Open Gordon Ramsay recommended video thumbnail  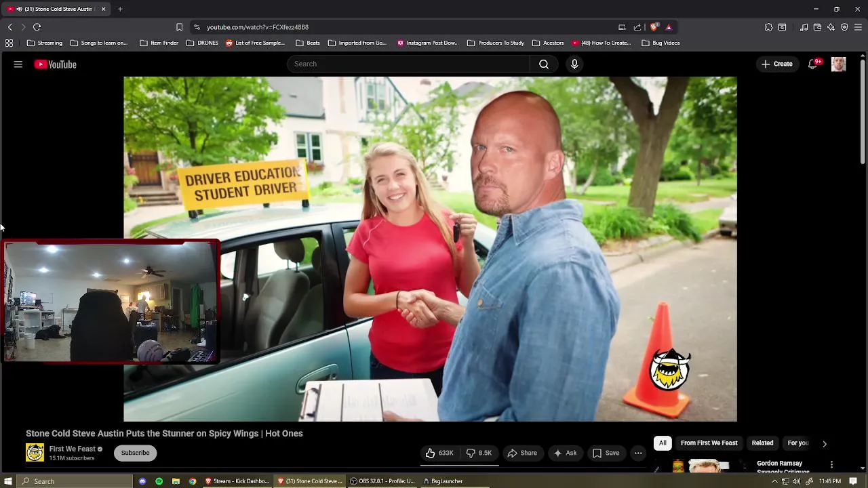pos(701,466)
